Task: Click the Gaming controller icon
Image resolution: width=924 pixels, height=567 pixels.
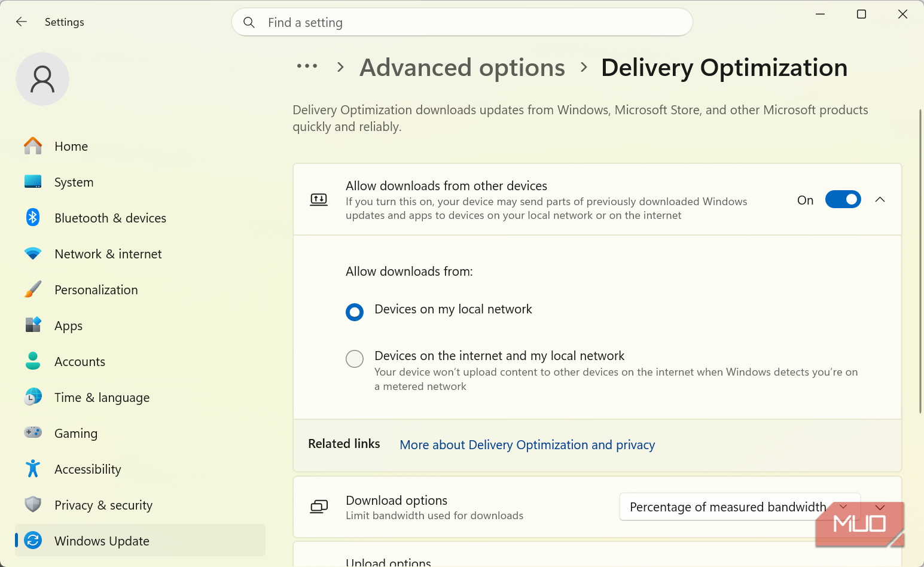Action: click(33, 432)
